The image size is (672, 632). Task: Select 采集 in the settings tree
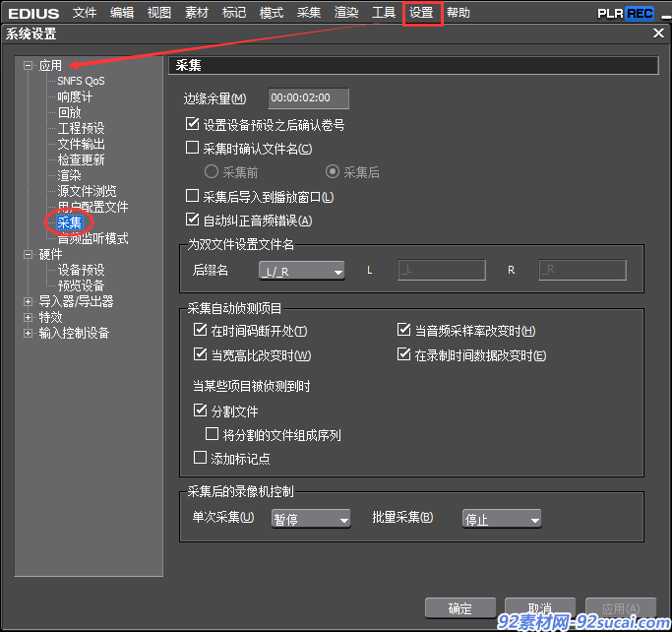point(70,222)
